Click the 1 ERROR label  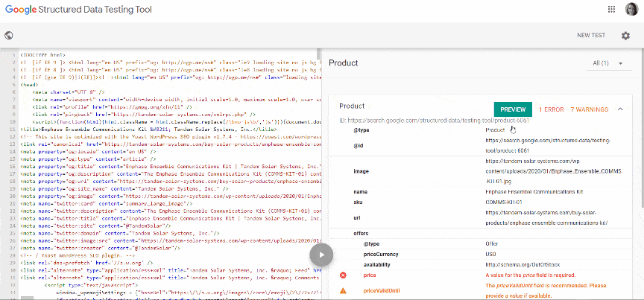click(551, 109)
